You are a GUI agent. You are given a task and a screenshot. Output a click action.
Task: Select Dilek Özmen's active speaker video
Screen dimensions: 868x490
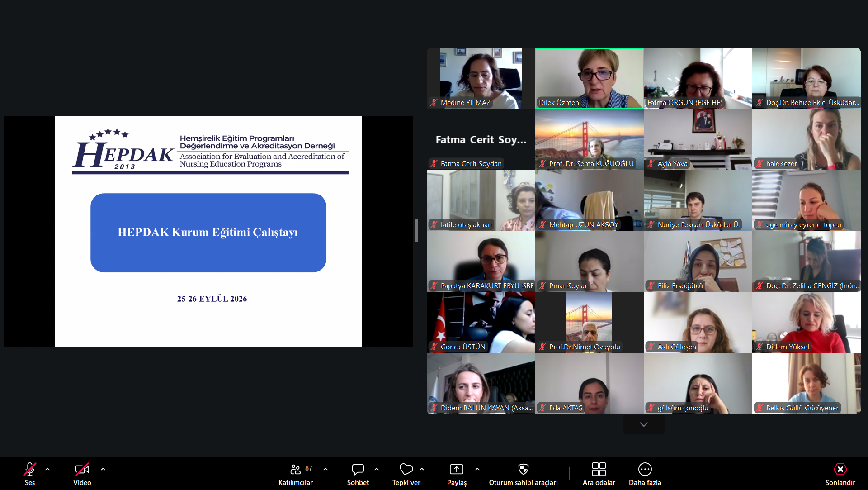(x=590, y=78)
